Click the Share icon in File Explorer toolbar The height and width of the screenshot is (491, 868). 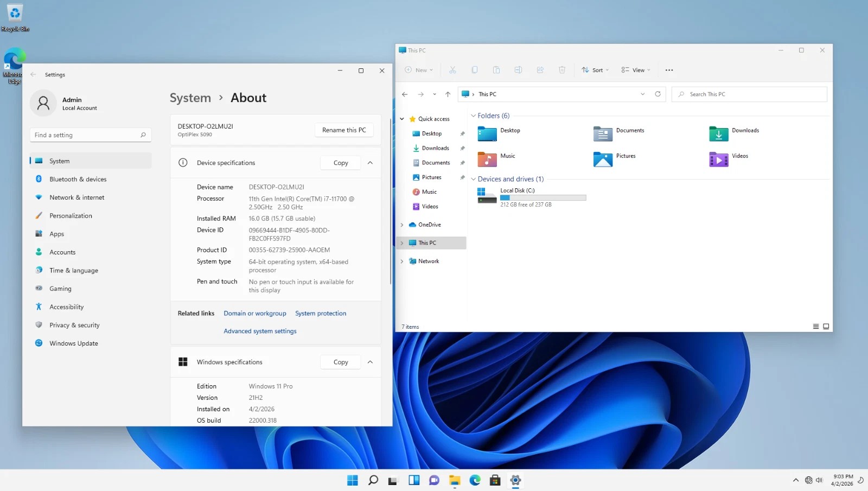click(540, 70)
